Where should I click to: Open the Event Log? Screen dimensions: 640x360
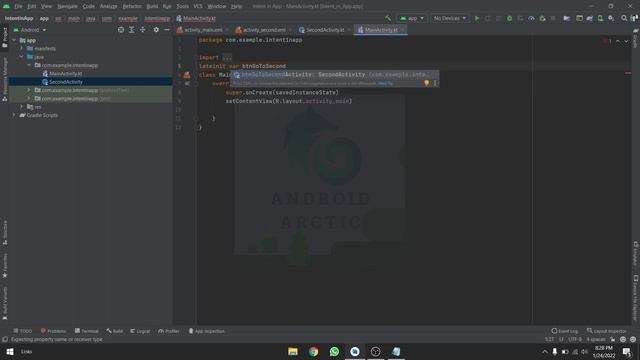(x=564, y=331)
